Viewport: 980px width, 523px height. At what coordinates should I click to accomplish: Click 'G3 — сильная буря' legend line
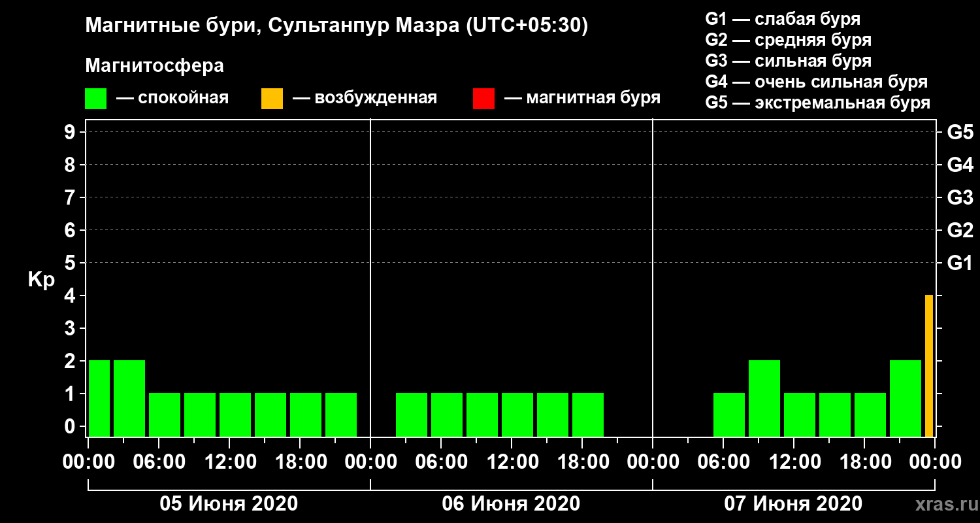pos(788,61)
